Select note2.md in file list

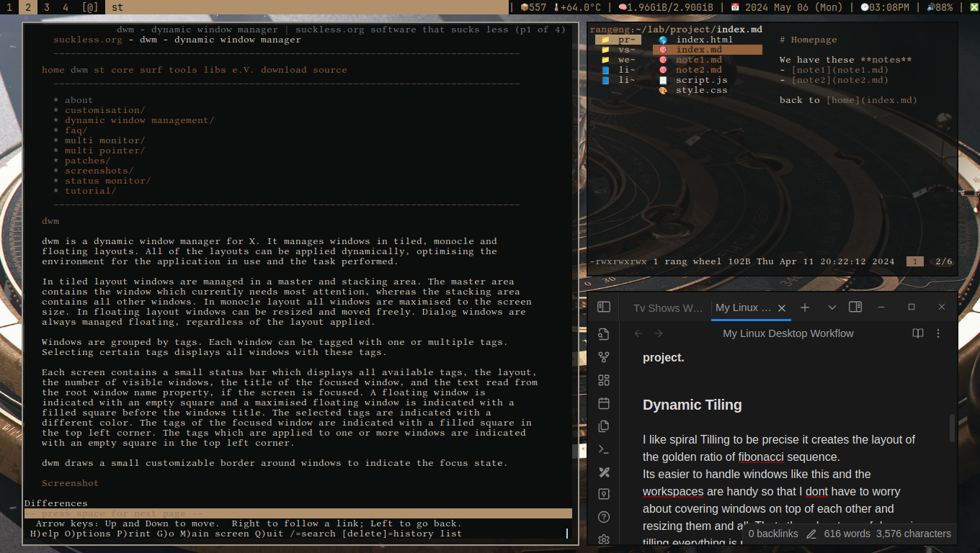click(698, 70)
